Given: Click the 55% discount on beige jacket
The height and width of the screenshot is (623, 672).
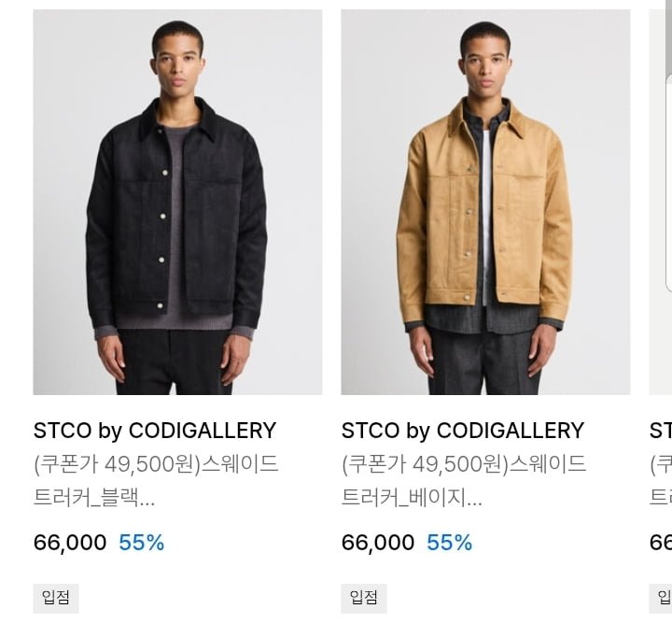Looking at the screenshot, I should [x=450, y=543].
